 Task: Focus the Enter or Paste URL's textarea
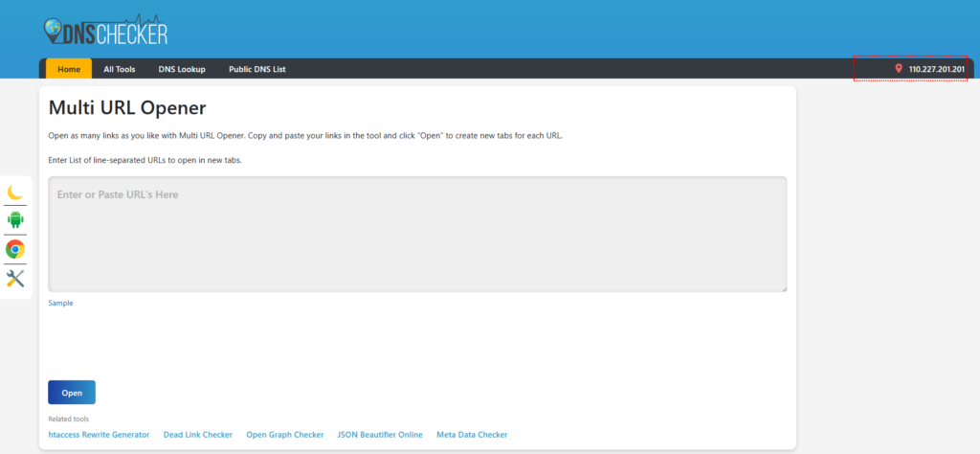tap(417, 234)
